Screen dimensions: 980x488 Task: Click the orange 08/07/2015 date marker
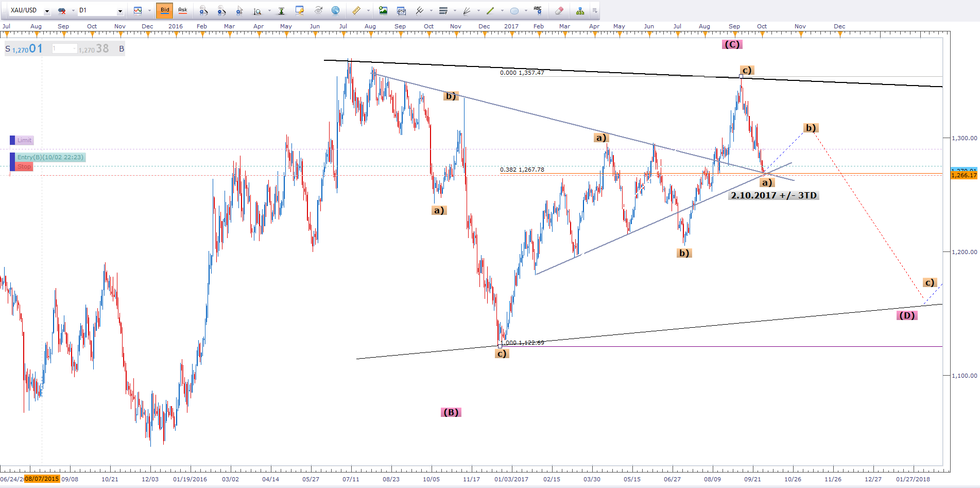[x=42, y=479]
